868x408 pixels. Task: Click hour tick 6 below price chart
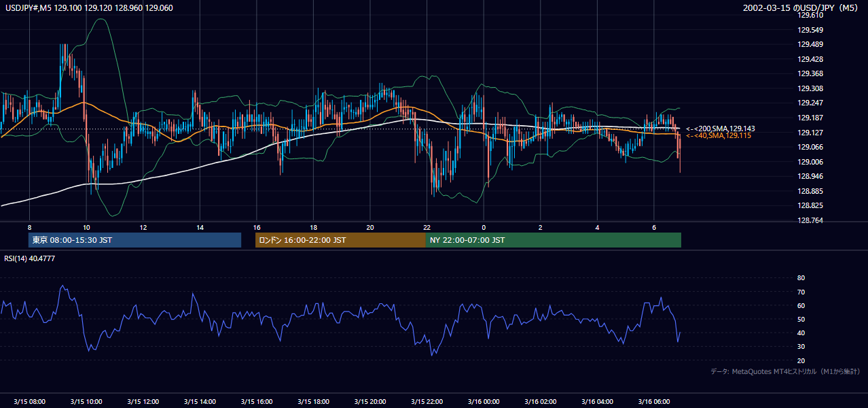(654, 226)
